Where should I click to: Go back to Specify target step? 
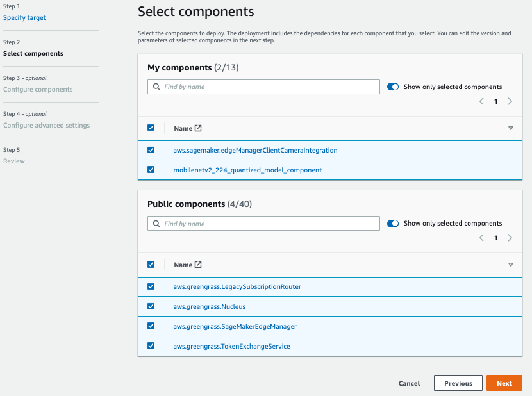point(24,18)
